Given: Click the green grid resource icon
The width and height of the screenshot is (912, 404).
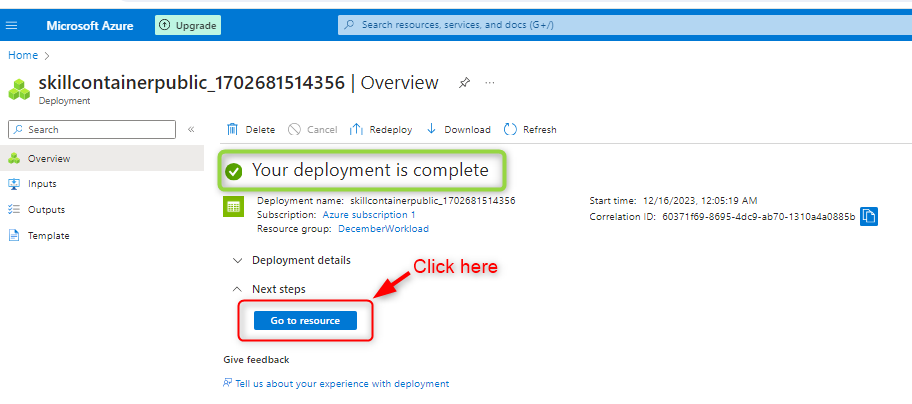Looking at the screenshot, I should click(x=233, y=206).
